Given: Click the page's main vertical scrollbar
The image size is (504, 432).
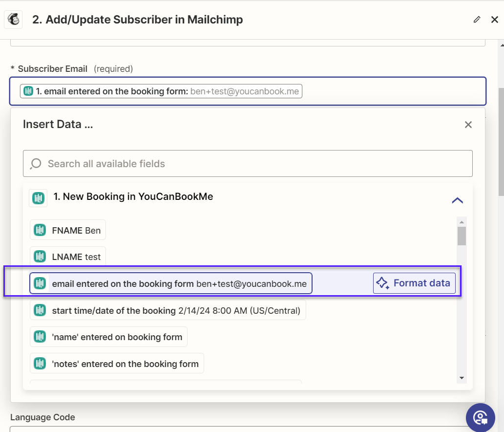Looking at the screenshot, I should [x=501, y=142].
